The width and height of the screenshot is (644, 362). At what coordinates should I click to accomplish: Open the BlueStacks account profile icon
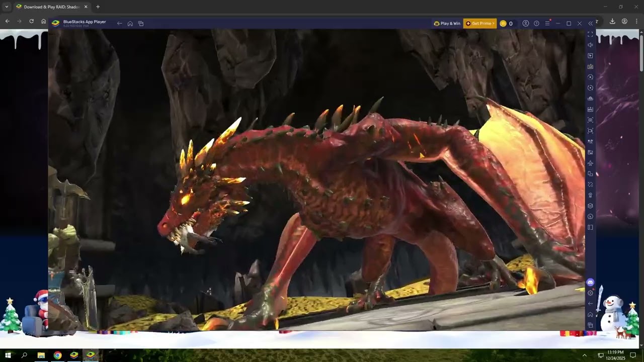click(525, 24)
